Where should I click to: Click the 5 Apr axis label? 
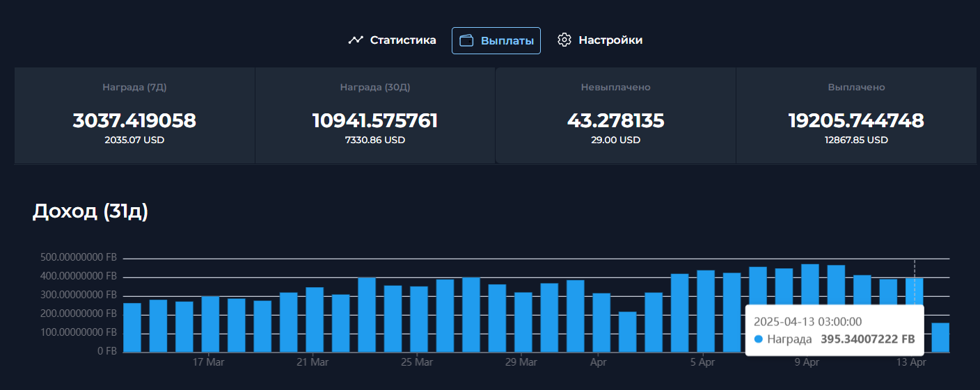pyautogui.click(x=703, y=362)
